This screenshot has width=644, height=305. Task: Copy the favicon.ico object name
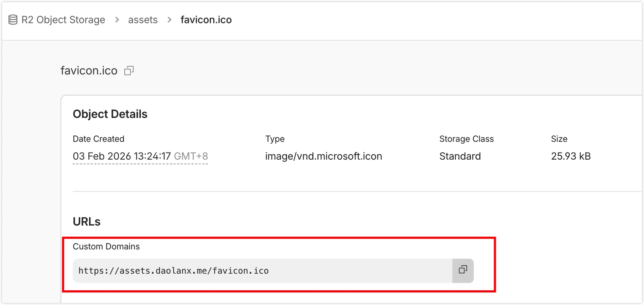point(129,71)
